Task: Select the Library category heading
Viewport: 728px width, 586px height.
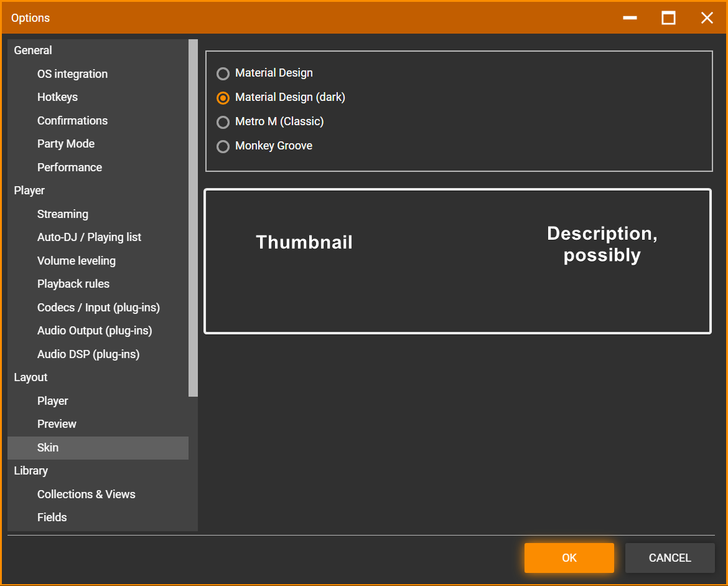Action: 31,471
